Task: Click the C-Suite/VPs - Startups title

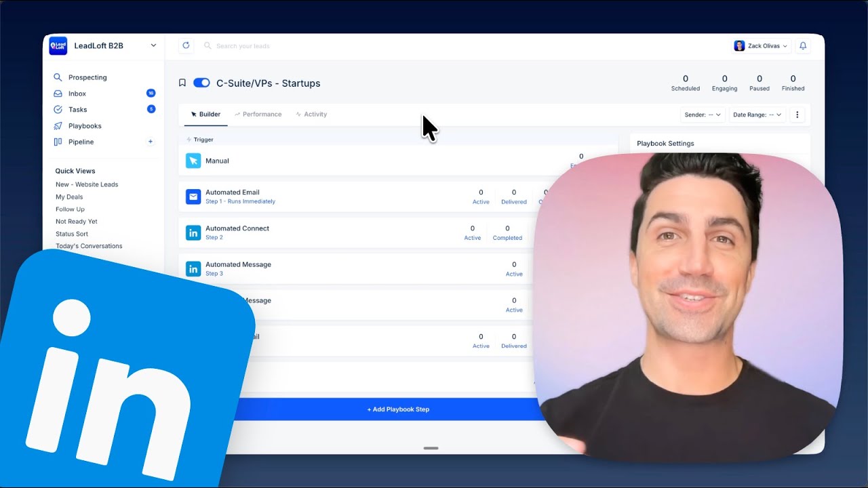Action: (x=268, y=83)
